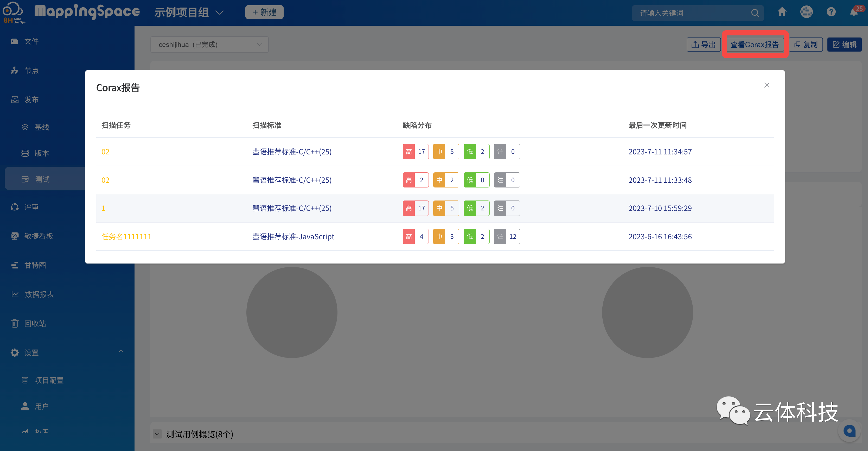Click the search magnifier icon
Screen dimensions: 868x451
click(755, 13)
